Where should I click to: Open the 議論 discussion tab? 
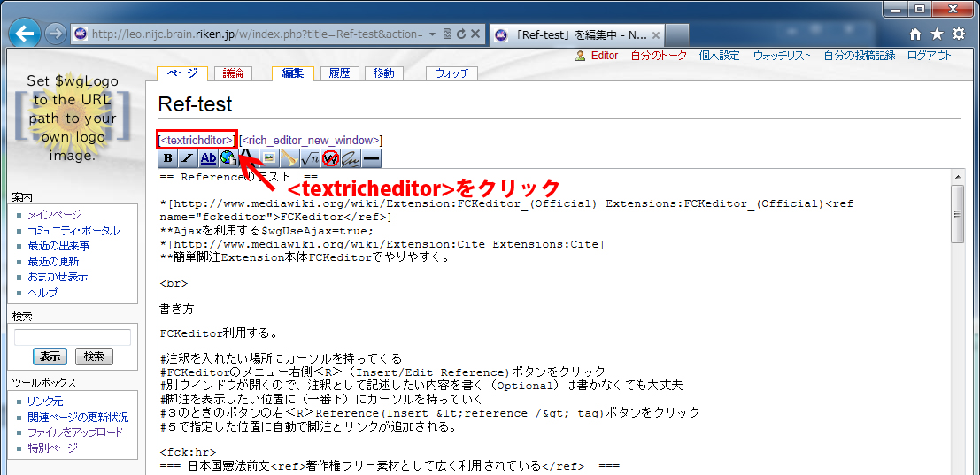tap(234, 73)
